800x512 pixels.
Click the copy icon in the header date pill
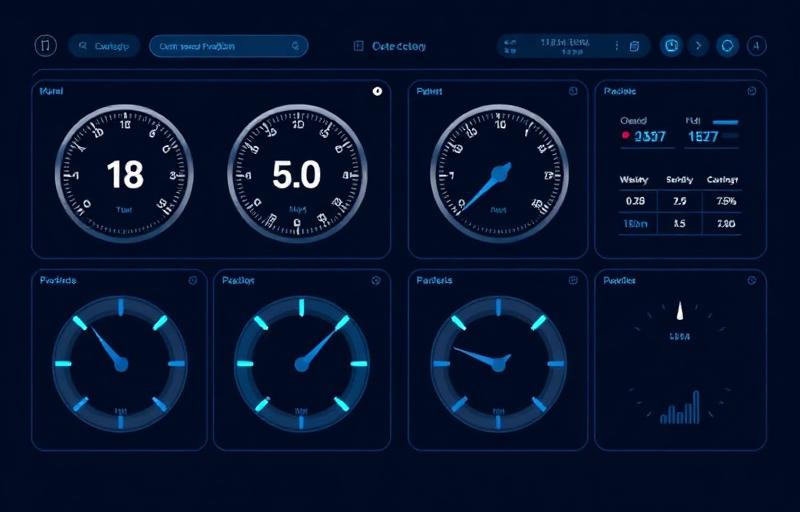(634, 46)
